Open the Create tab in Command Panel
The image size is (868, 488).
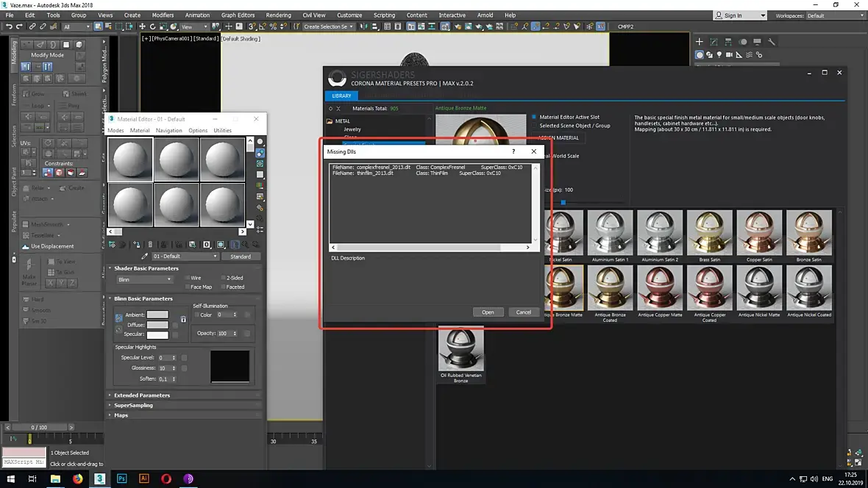tap(699, 41)
